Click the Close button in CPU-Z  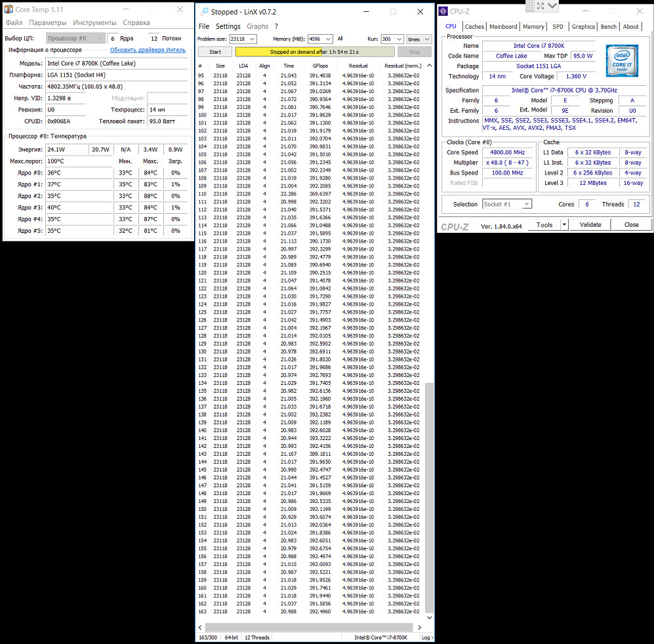pyautogui.click(x=632, y=225)
